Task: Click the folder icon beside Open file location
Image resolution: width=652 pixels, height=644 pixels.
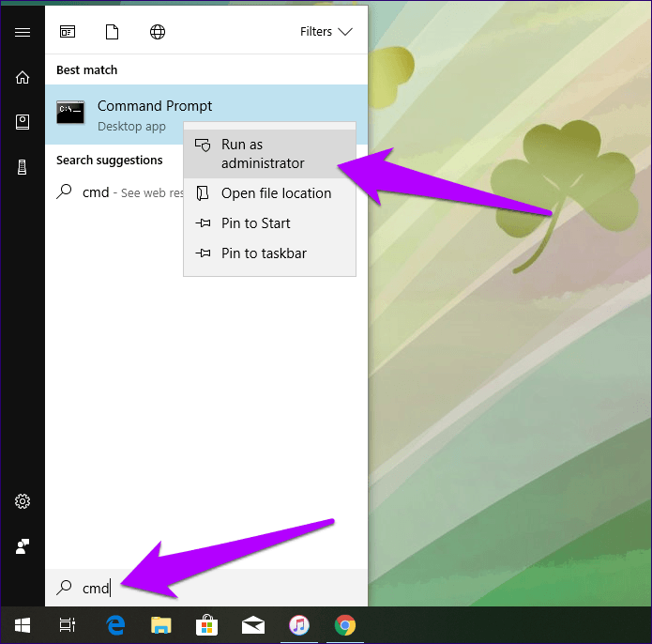Action: point(203,193)
